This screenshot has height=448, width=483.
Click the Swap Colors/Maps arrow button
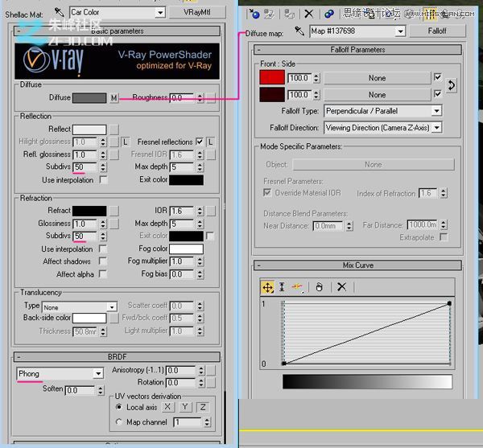[452, 85]
